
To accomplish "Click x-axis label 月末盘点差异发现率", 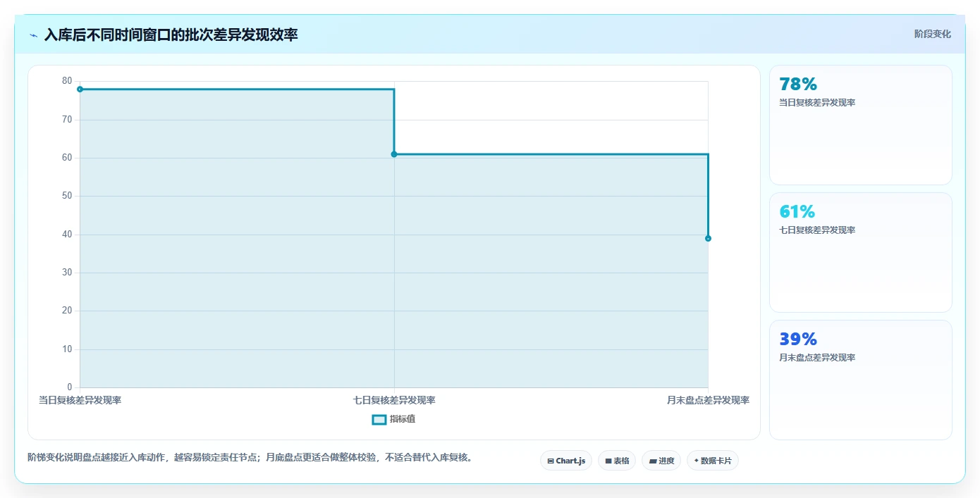I will pos(708,400).
